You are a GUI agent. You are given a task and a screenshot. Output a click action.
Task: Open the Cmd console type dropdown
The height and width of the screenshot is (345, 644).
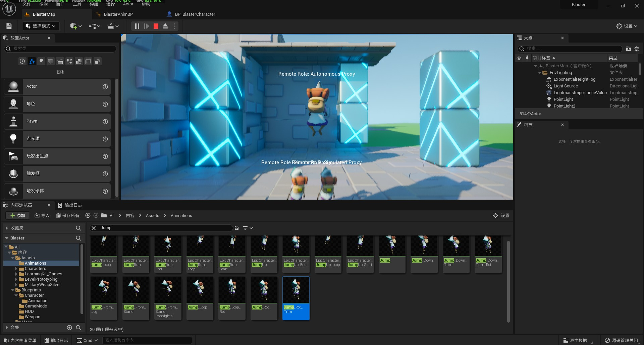[87, 341]
